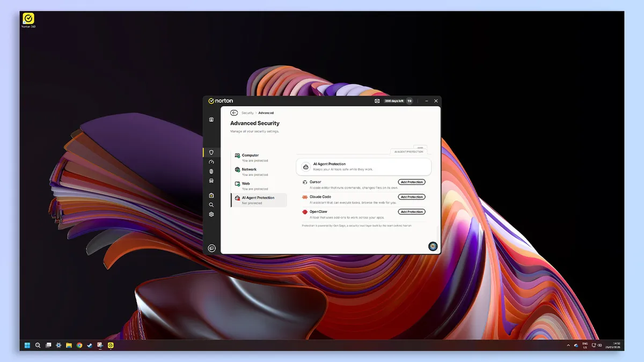
Task: Click the 'Protection is powered by Gen Sage' note
Action: pyautogui.click(x=357, y=226)
